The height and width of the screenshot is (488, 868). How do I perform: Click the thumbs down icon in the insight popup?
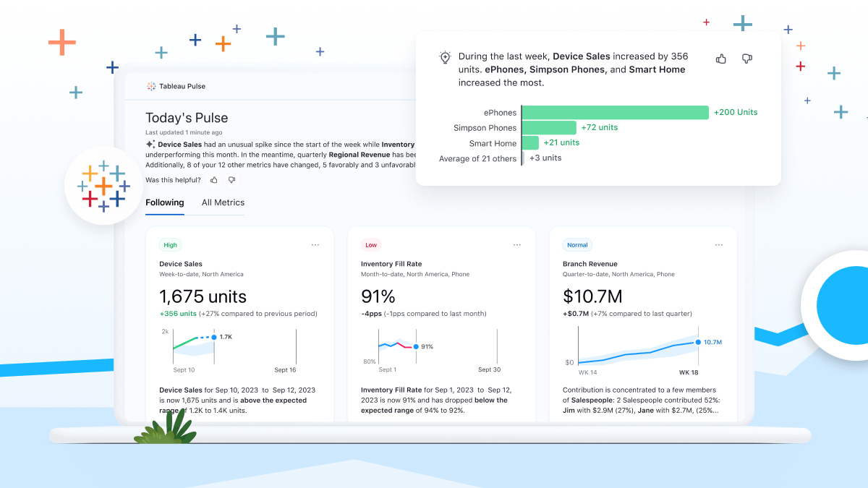click(x=746, y=59)
